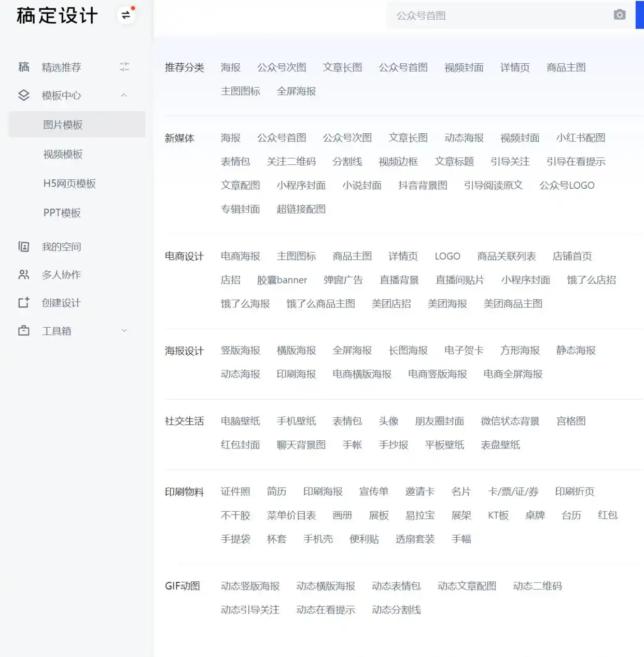Select 朋友圈封面 under 社交生活
Screen dimensions: 644x657
pos(439,421)
